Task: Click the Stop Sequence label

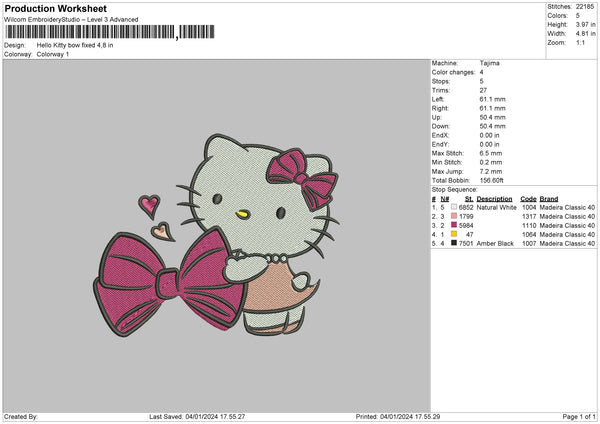Action: coord(453,187)
